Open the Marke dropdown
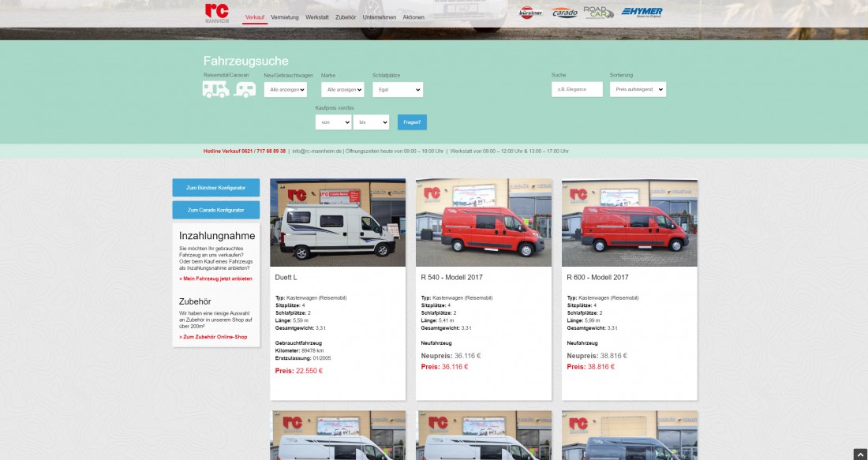Image resolution: width=868 pixels, height=460 pixels. click(x=342, y=90)
